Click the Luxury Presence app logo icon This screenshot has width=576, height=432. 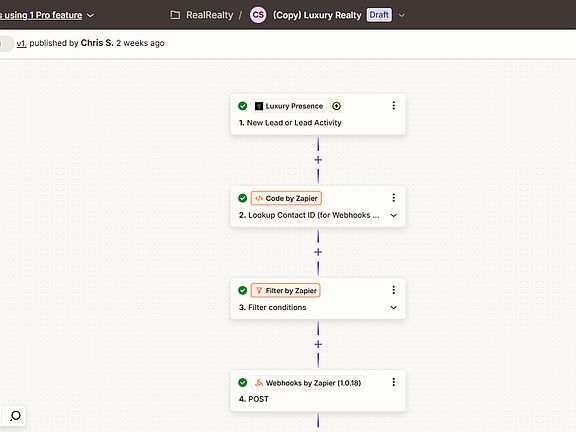coord(259,106)
